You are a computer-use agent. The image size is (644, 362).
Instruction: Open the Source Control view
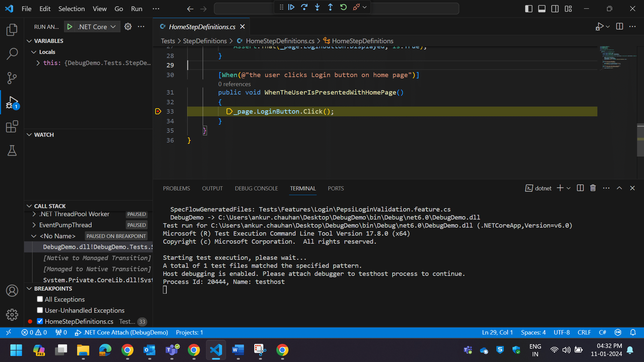click(12, 78)
